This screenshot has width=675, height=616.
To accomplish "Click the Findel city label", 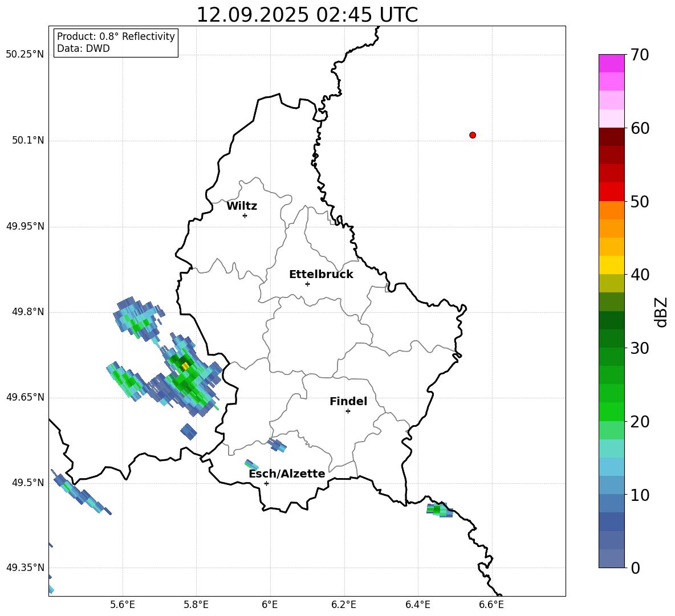I will [x=348, y=401].
